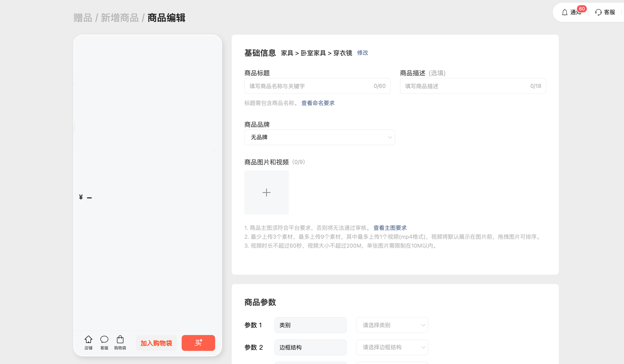The image size is (624, 364).
Task: Click the 边框结构 parameter name field
Action: click(310, 347)
